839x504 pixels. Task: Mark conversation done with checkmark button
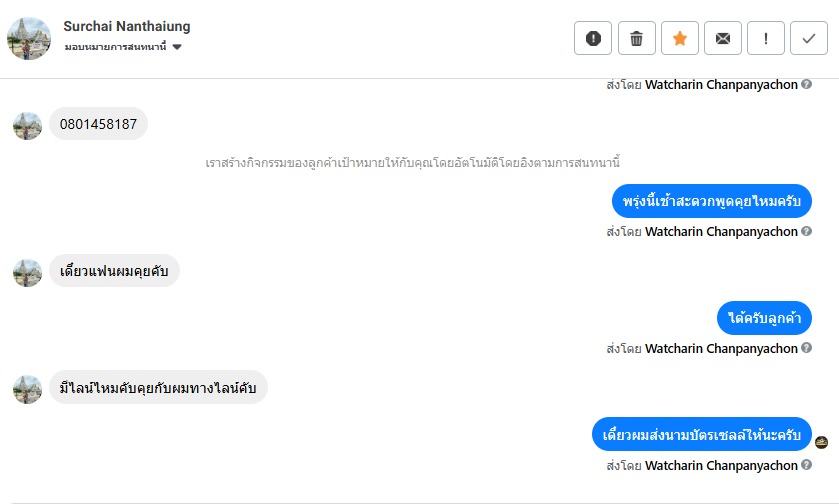tap(808, 39)
